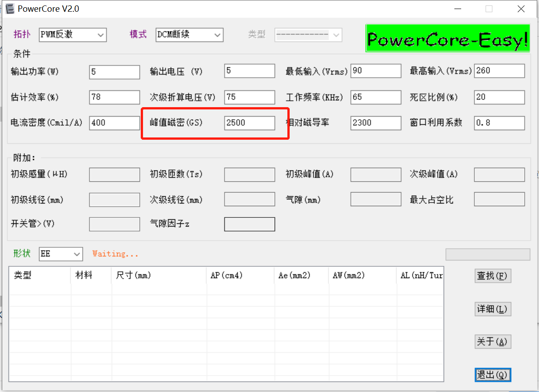
Task: Click the 初级匝数(Ts) output field
Action: (x=249, y=175)
